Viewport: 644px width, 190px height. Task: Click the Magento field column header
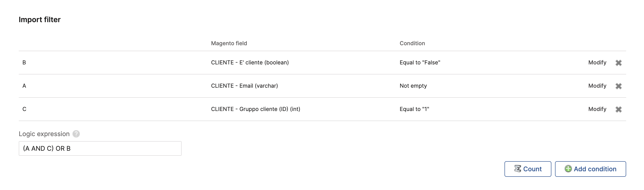[x=229, y=43]
